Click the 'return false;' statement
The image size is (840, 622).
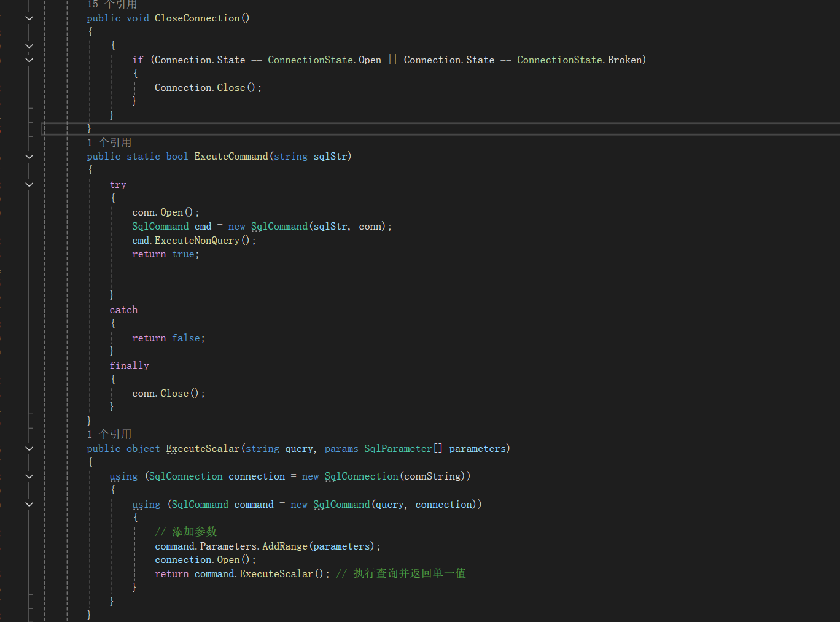[x=169, y=338]
